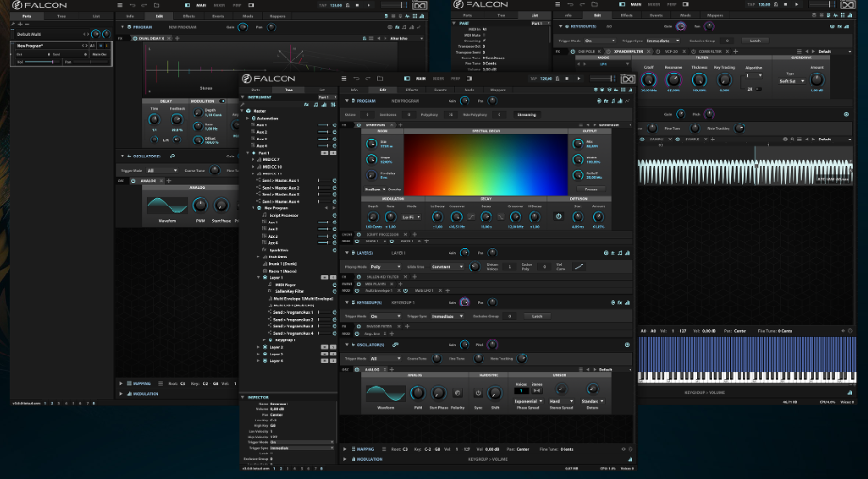
Task: Click the Streaming button in Program row
Action: [528, 113]
